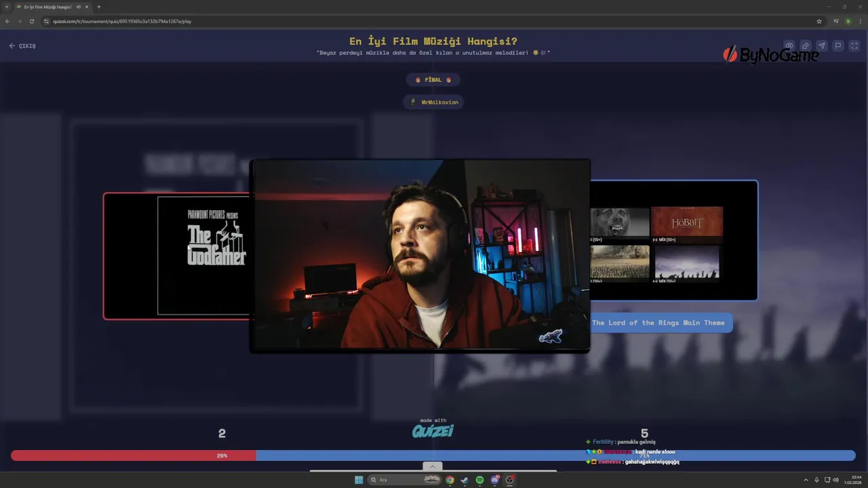
Task: Click the browser forward arrow
Action: (19, 21)
